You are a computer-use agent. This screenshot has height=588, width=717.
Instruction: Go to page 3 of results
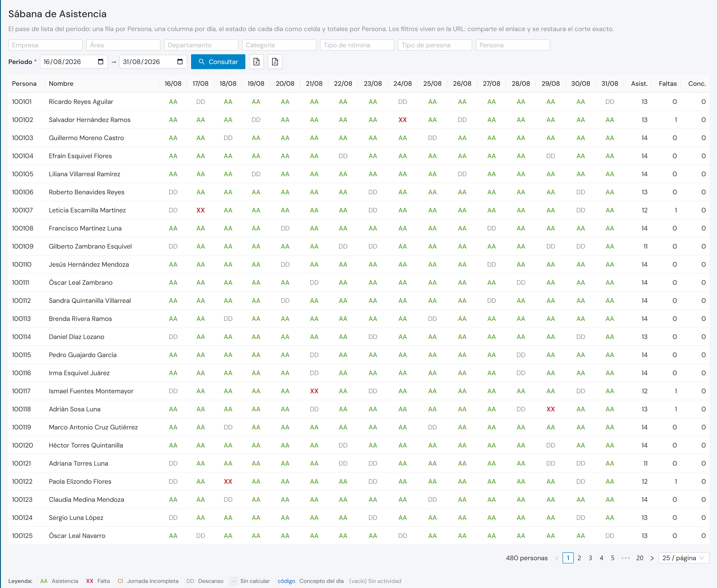coord(590,558)
